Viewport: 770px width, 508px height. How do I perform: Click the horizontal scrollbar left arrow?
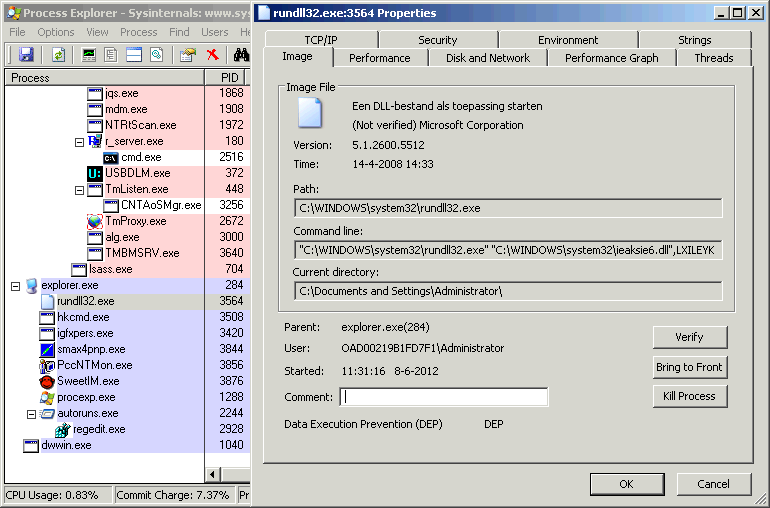pos(213,475)
